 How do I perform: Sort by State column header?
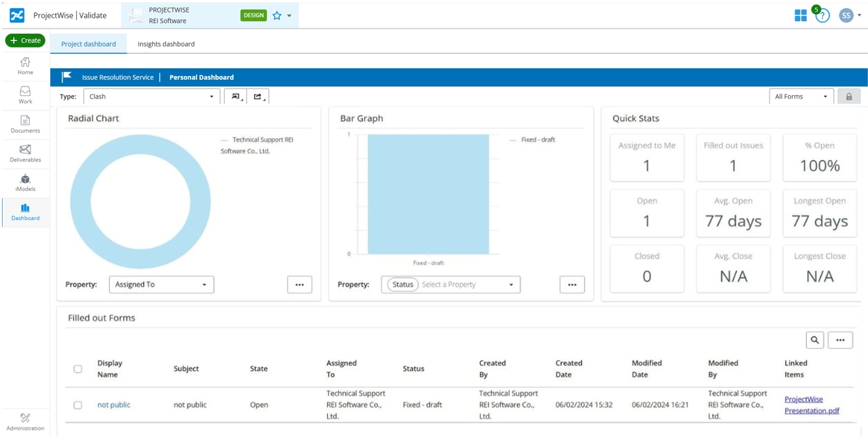(259, 369)
